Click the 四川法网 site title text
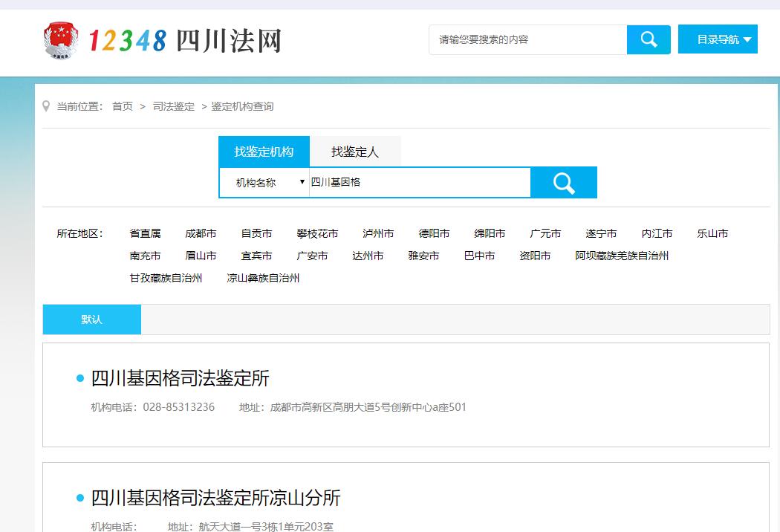This screenshot has height=532, width=780. (230, 41)
